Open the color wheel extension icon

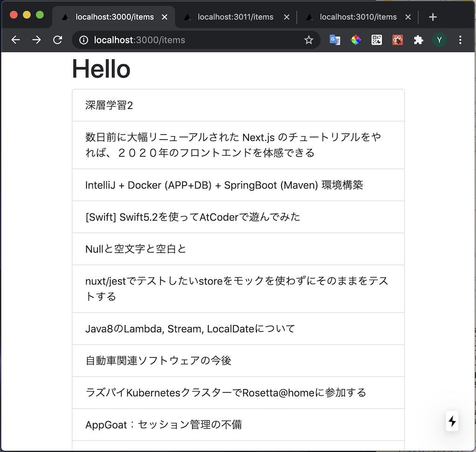[x=356, y=40]
